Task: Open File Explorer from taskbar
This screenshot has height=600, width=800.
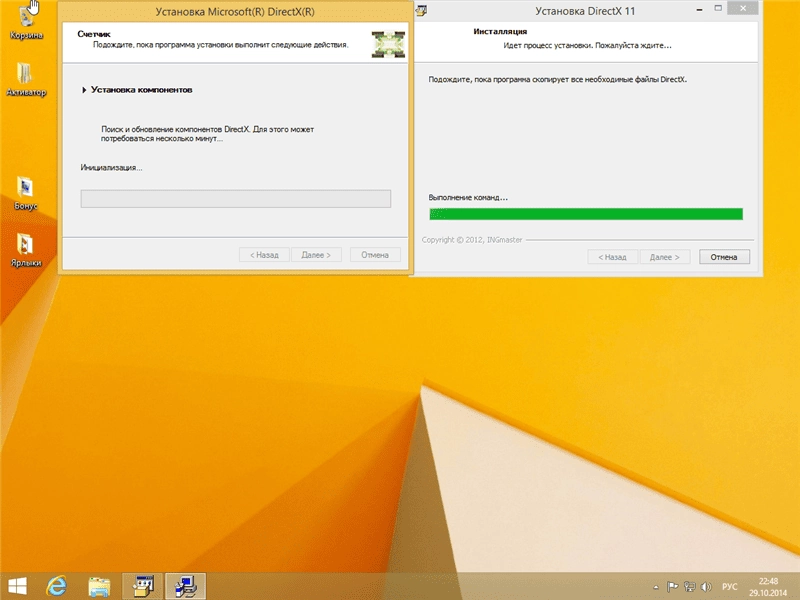Action: (99, 587)
